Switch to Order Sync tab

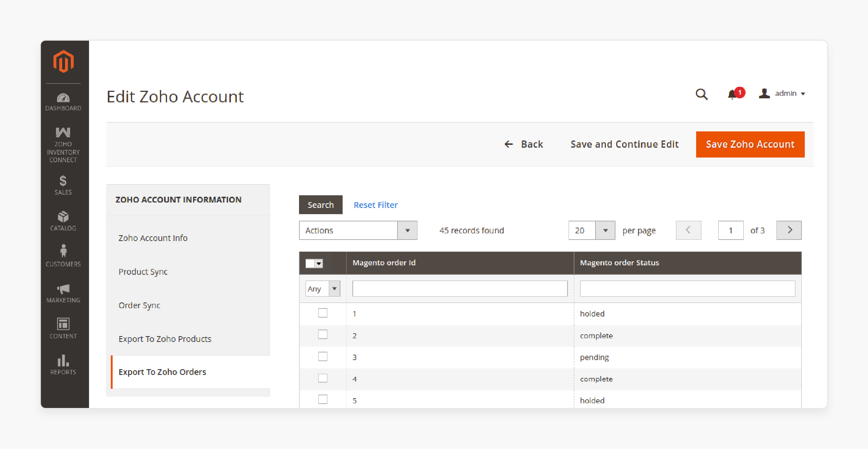[139, 305]
